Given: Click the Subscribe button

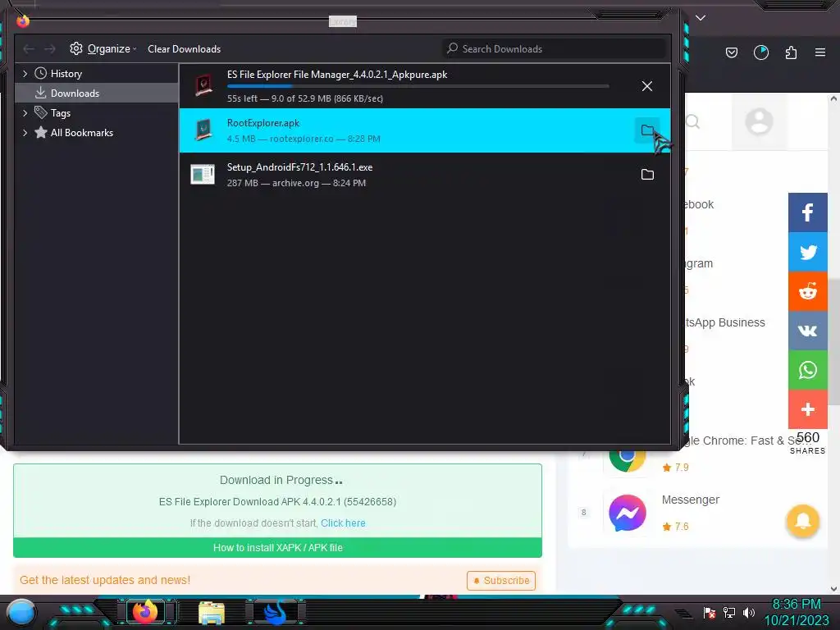Looking at the screenshot, I should point(501,581).
